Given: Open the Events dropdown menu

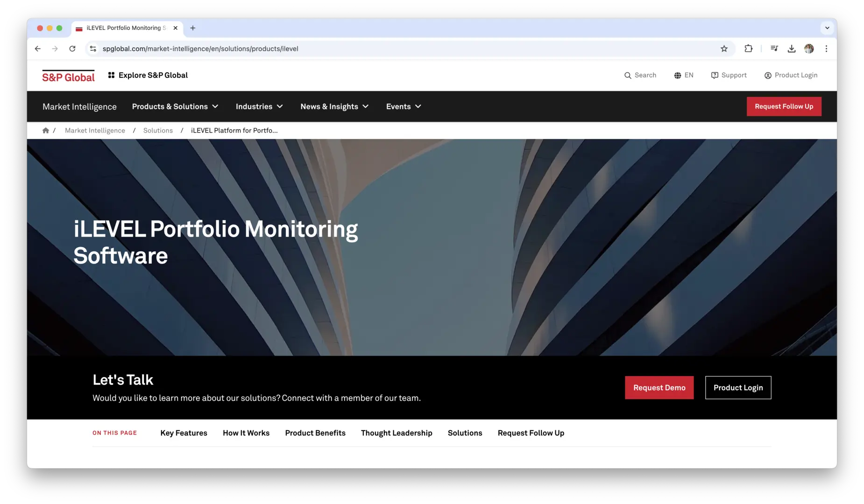Looking at the screenshot, I should [x=404, y=106].
